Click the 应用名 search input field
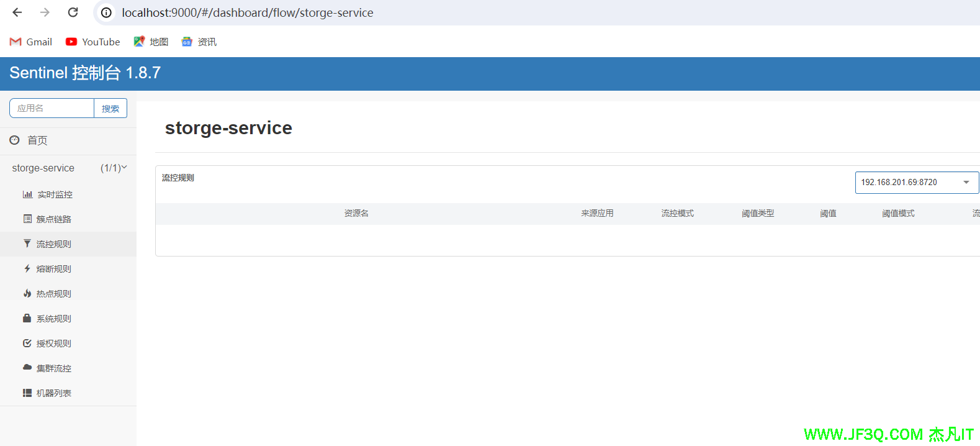 click(52, 108)
